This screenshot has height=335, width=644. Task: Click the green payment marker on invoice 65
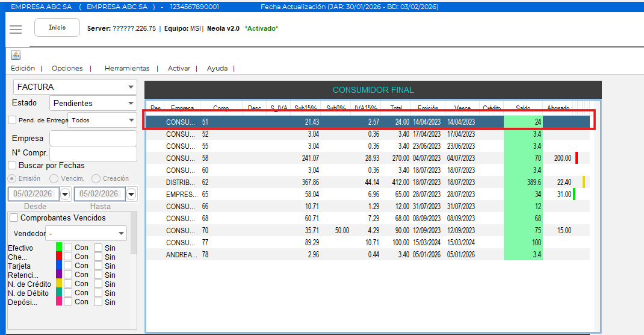[x=574, y=194]
